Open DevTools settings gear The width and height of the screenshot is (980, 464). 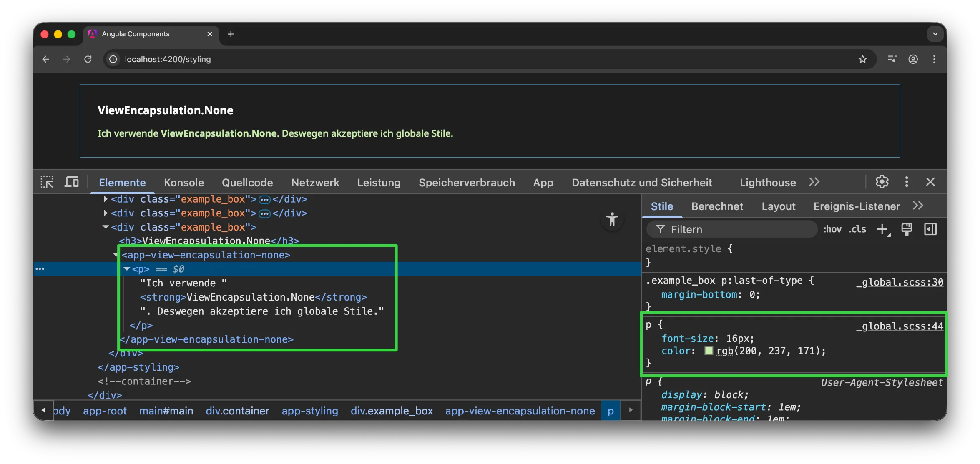882,182
